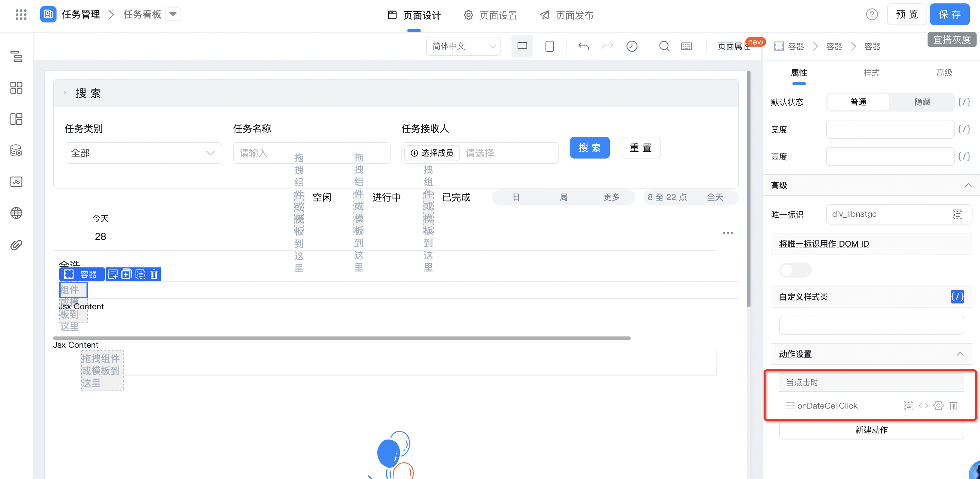Click the first icon on container toolbar
Image resolution: width=980 pixels, height=479 pixels.
(113, 274)
